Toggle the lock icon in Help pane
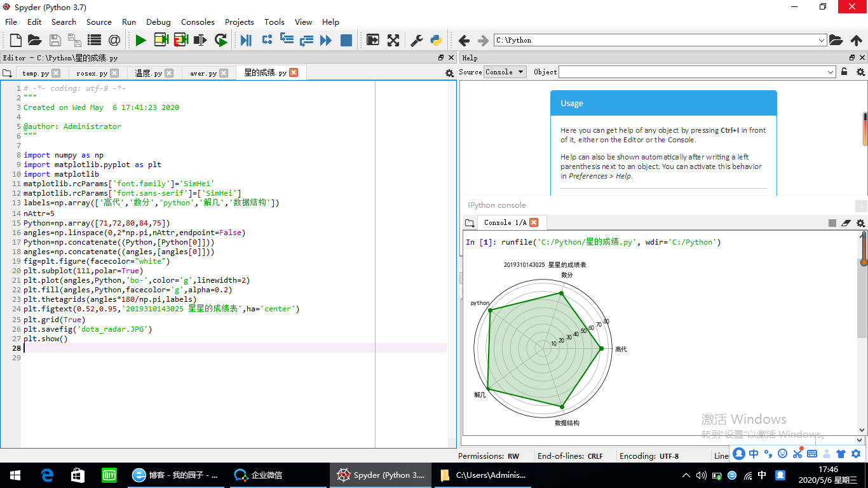Image resolution: width=868 pixels, height=488 pixels. pyautogui.click(x=844, y=72)
